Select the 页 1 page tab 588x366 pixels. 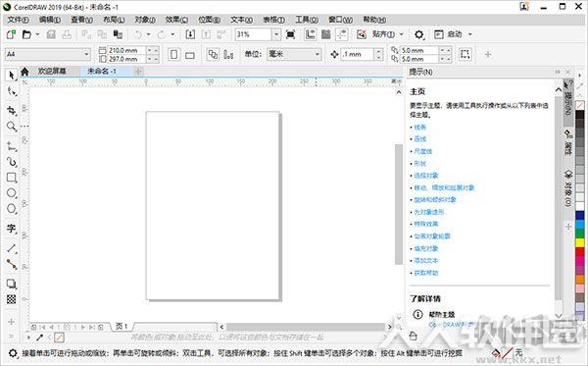click(122, 326)
